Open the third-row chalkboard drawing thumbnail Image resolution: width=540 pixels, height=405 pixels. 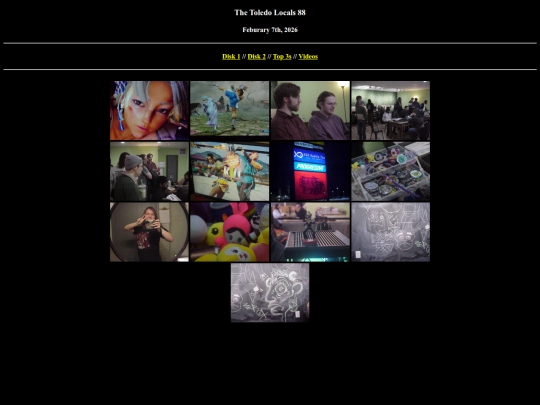click(391, 232)
